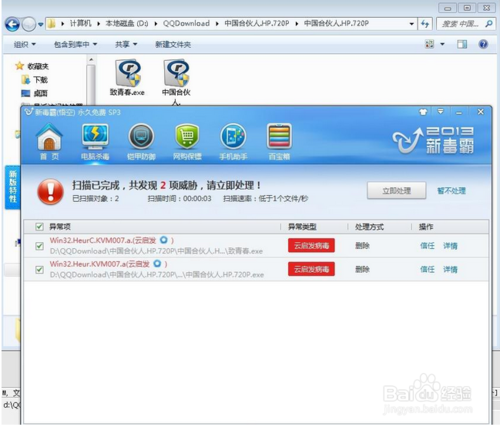This screenshot has height=427, width=500.
Task: Toggle the select-all 异常项 checkbox
Action: click(39, 227)
